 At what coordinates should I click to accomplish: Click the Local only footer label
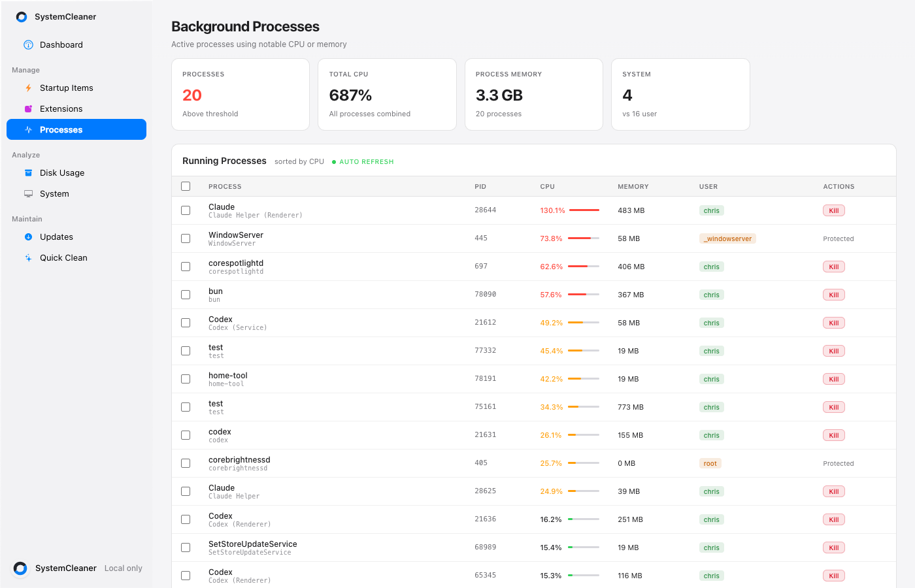point(124,568)
